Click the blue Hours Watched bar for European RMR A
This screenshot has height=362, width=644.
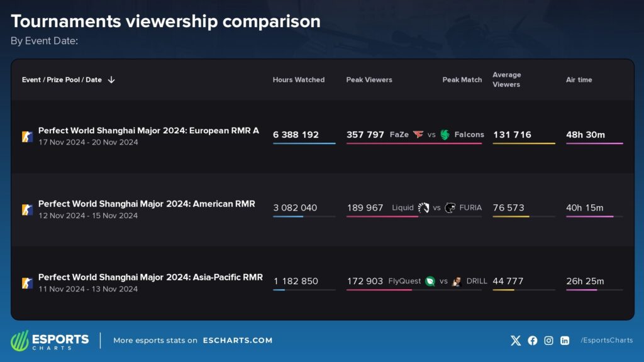[304, 143]
